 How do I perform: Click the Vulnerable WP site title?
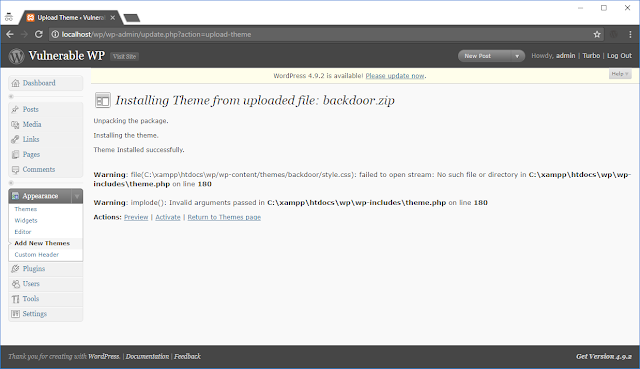67,56
